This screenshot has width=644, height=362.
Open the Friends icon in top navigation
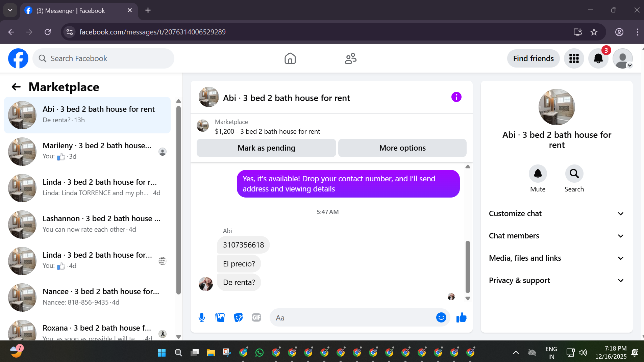(351, 58)
